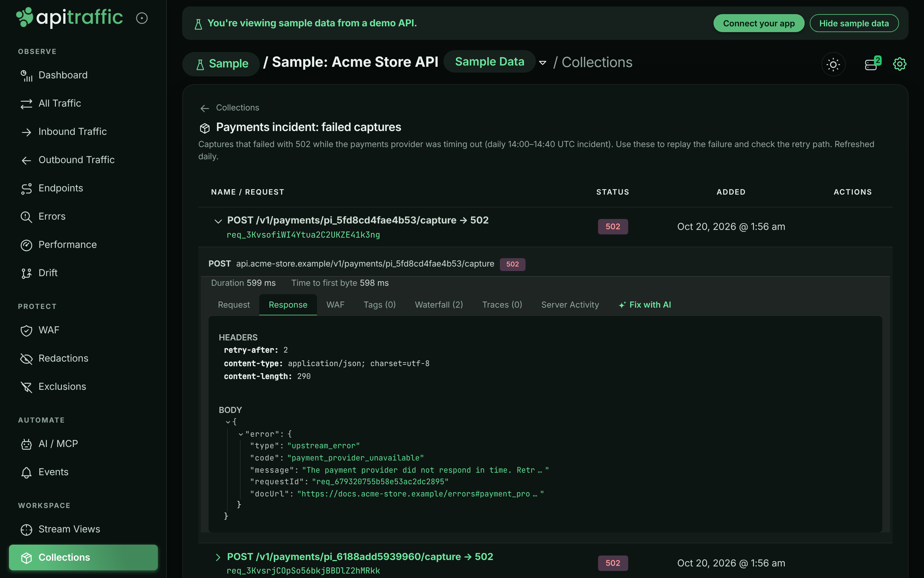
Task: Click Hide sample data button
Action: [x=854, y=23]
